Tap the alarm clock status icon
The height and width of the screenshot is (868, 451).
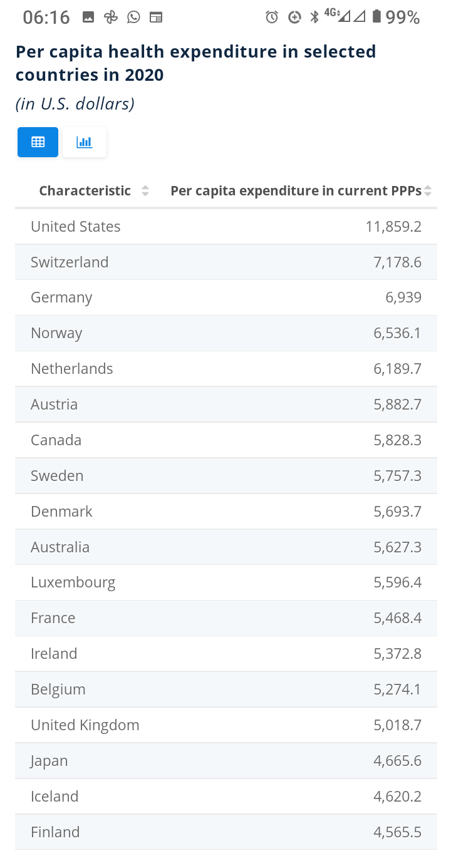pos(272,17)
